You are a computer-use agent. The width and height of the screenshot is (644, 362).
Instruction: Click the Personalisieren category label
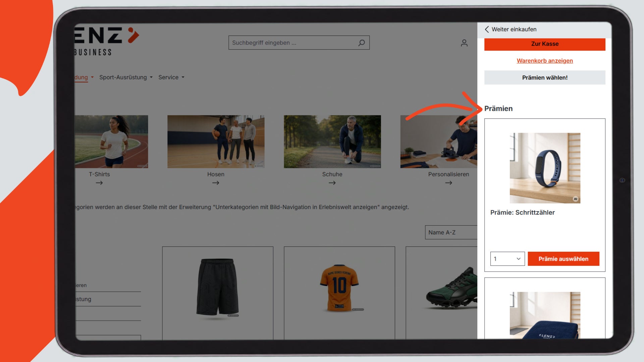448,174
